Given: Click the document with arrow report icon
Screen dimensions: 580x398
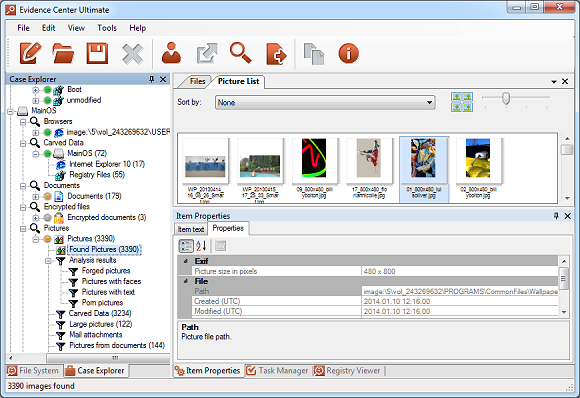Looking at the screenshot, I should 276,54.
